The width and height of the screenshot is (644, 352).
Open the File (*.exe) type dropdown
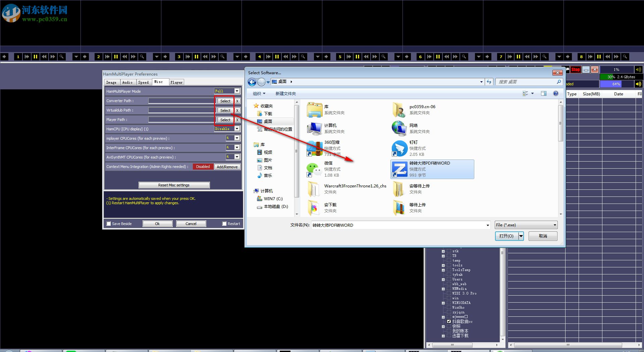tap(526, 225)
